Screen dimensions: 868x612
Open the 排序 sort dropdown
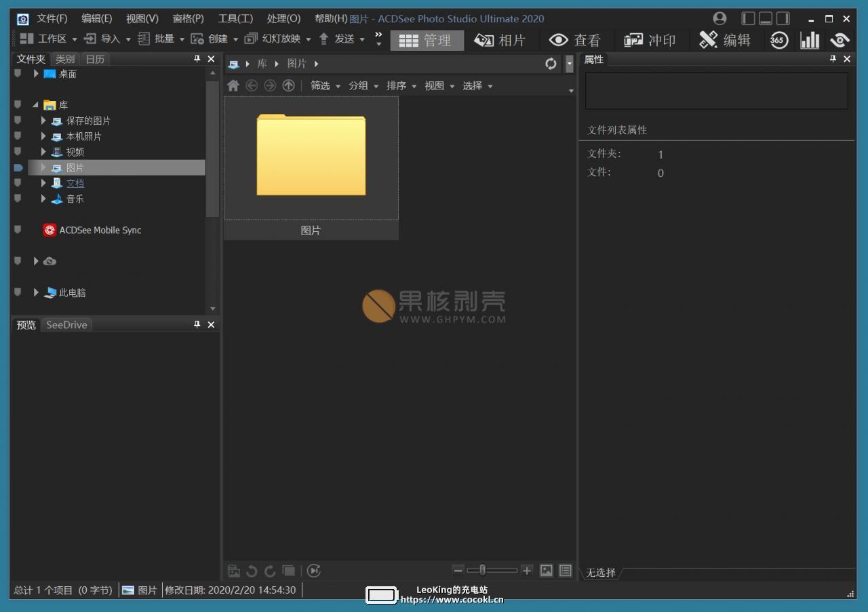(401, 85)
